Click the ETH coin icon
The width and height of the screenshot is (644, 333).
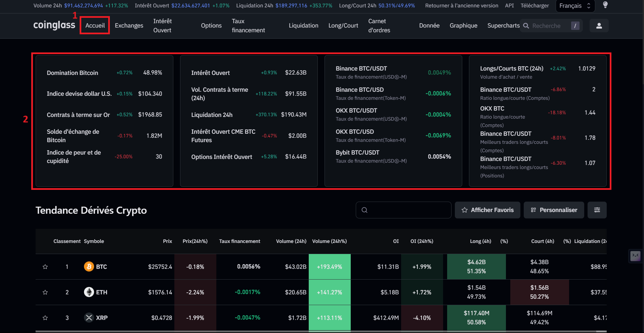89,292
